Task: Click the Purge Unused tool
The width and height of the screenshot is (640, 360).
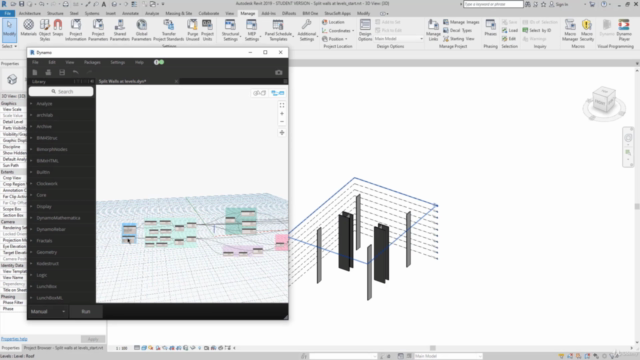Action: [192, 30]
